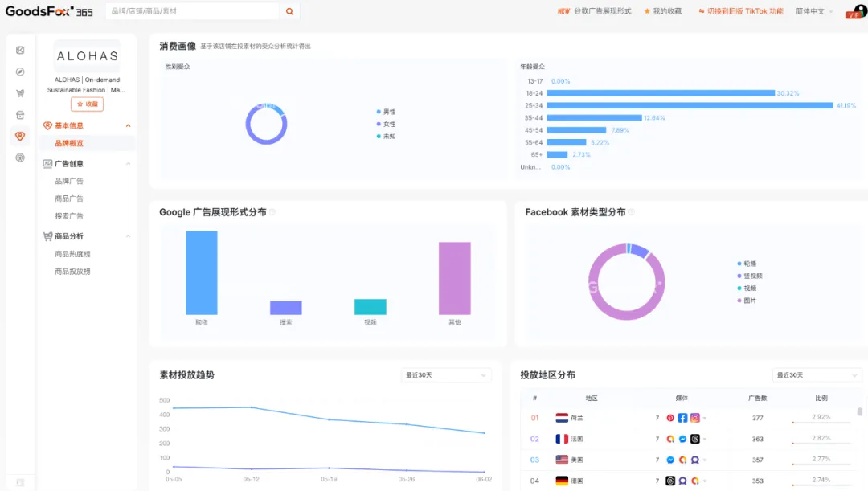Toggle 未知 legend in gender chart
The height and width of the screenshot is (491, 868).
387,136
